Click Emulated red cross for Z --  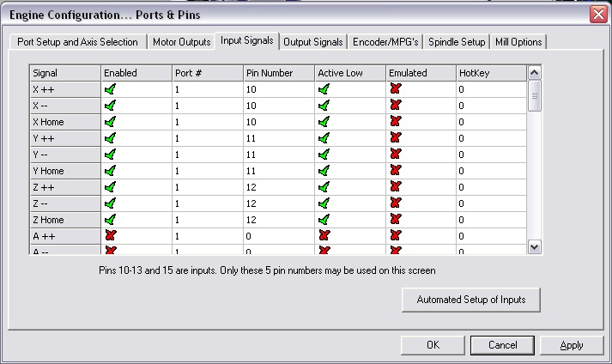pyautogui.click(x=396, y=203)
